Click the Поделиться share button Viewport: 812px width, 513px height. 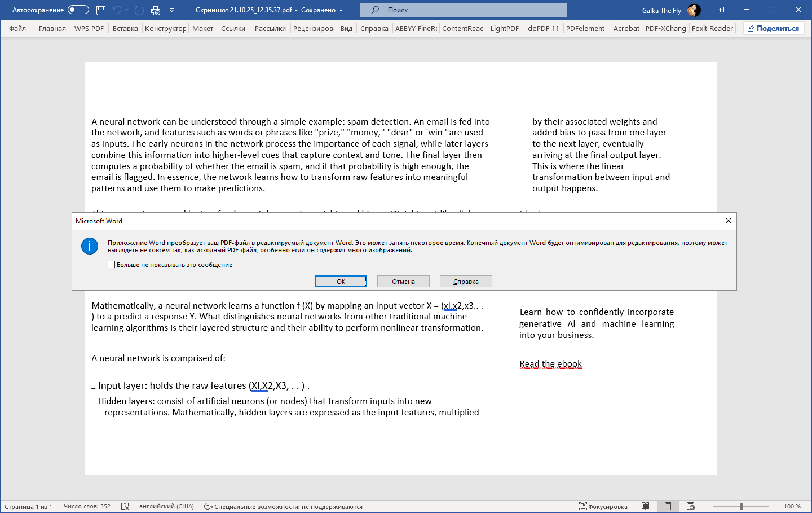pyautogui.click(x=773, y=28)
